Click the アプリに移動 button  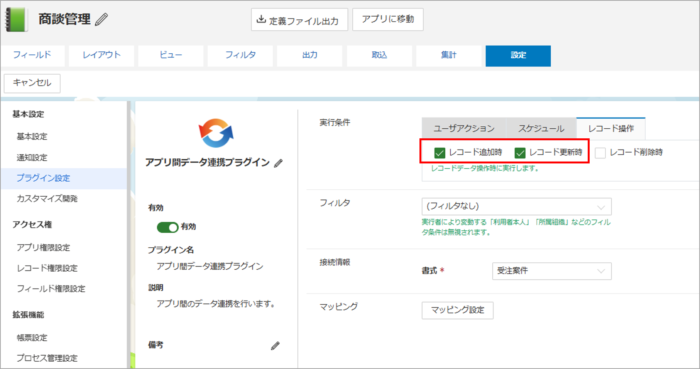click(388, 19)
